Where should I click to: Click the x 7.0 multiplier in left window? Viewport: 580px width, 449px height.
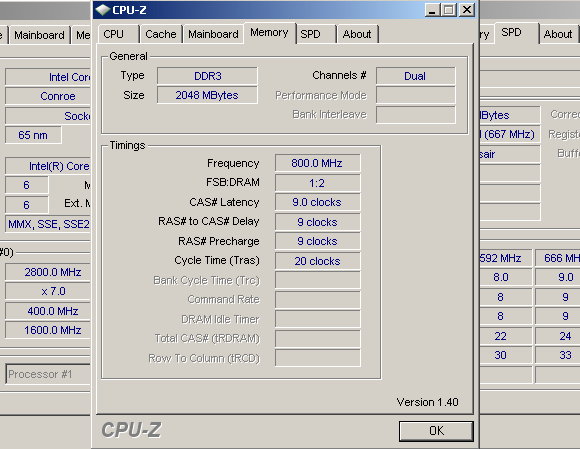48,291
